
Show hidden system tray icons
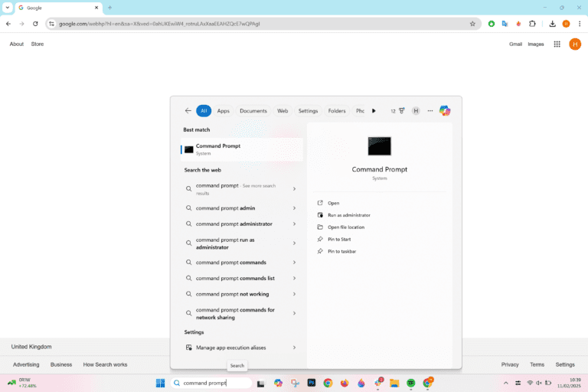505,383
